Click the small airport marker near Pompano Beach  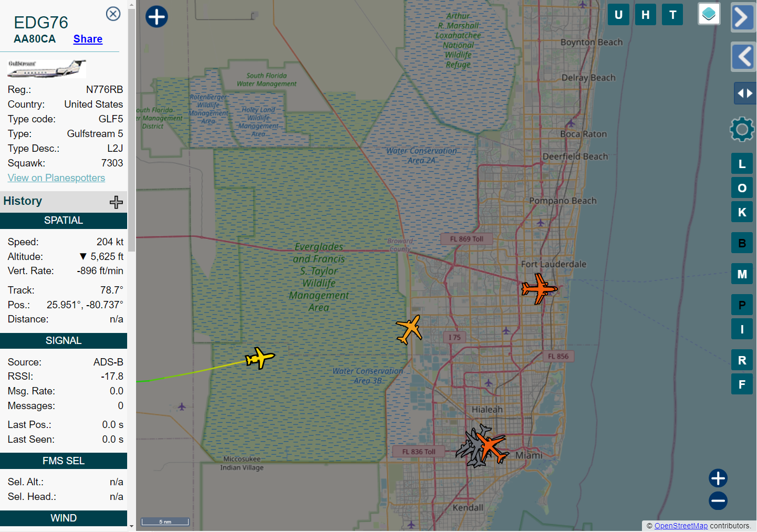point(541,223)
